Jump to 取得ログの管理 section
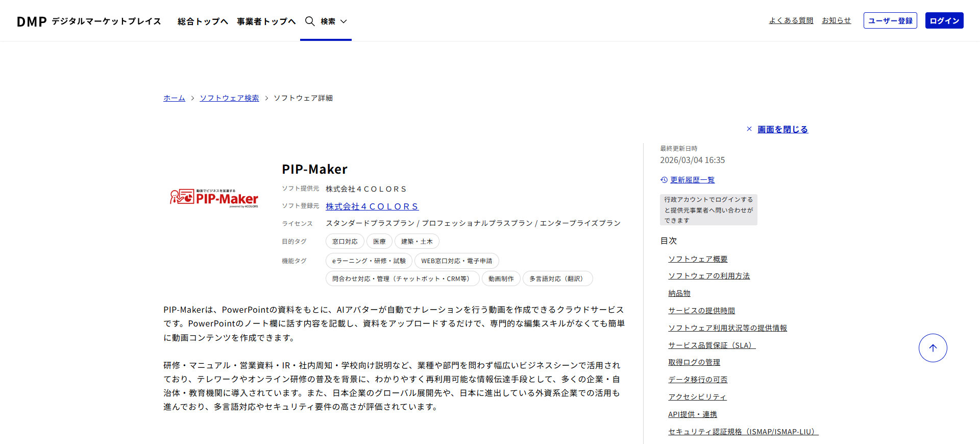The height and width of the screenshot is (444, 980). (694, 362)
